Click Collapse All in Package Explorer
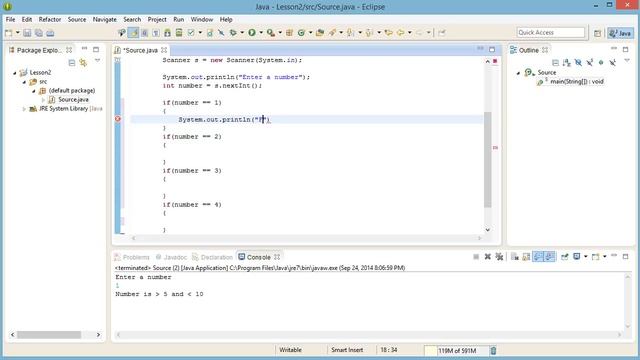Image resolution: width=640 pixels, height=360 pixels. pos(72,62)
